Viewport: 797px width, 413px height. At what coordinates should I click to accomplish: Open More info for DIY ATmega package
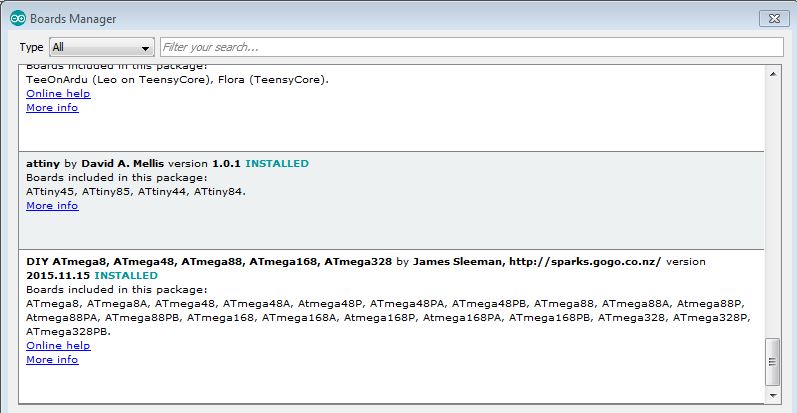[52, 360]
